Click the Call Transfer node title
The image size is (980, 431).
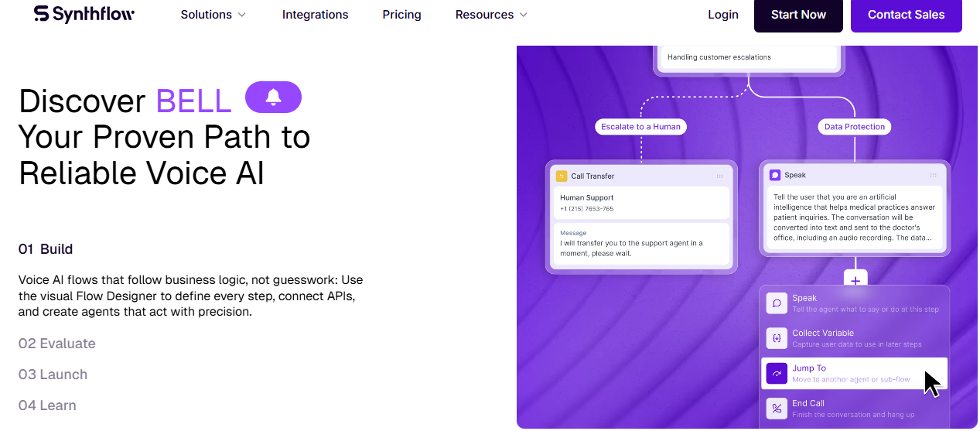pyautogui.click(x=592, y=176)
